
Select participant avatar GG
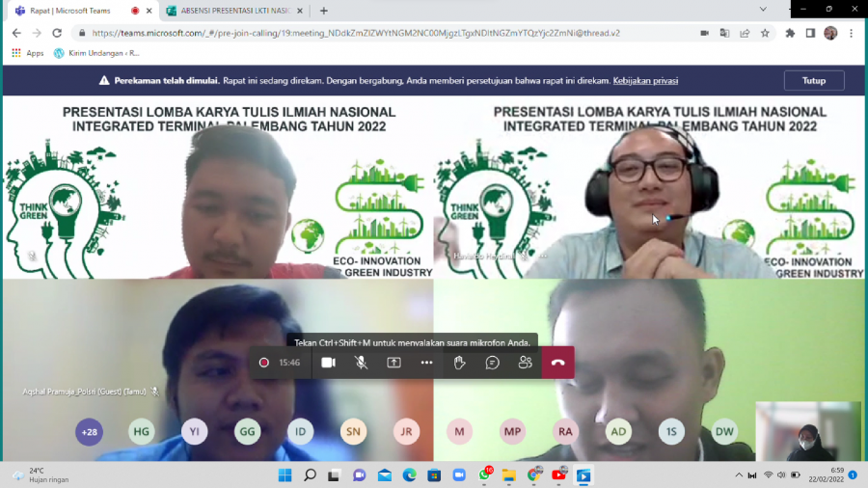point(248,431)
